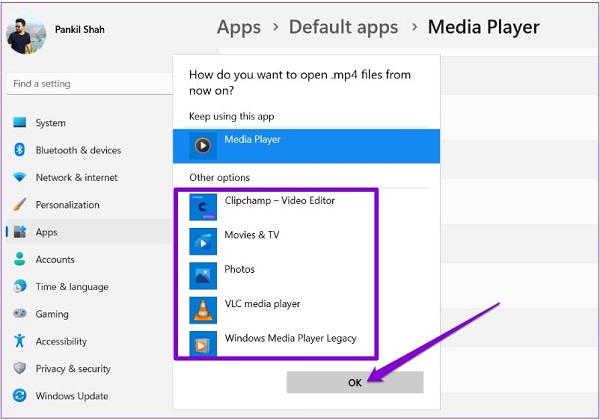
Task: Click the Find a setting search box
Action: 90,83
